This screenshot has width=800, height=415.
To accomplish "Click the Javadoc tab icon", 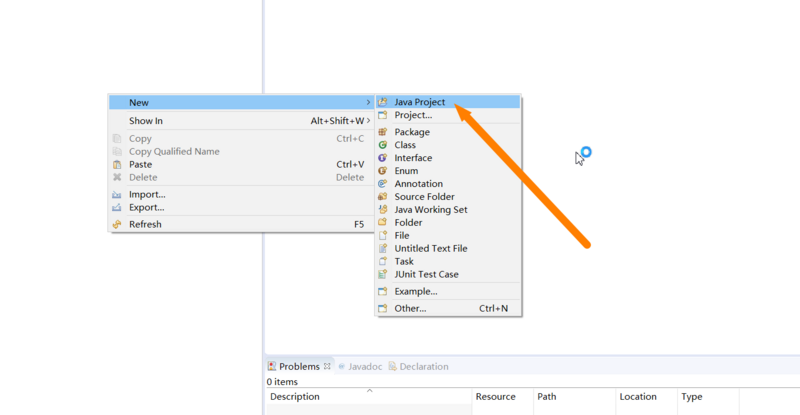I will (x=342, y=367).
